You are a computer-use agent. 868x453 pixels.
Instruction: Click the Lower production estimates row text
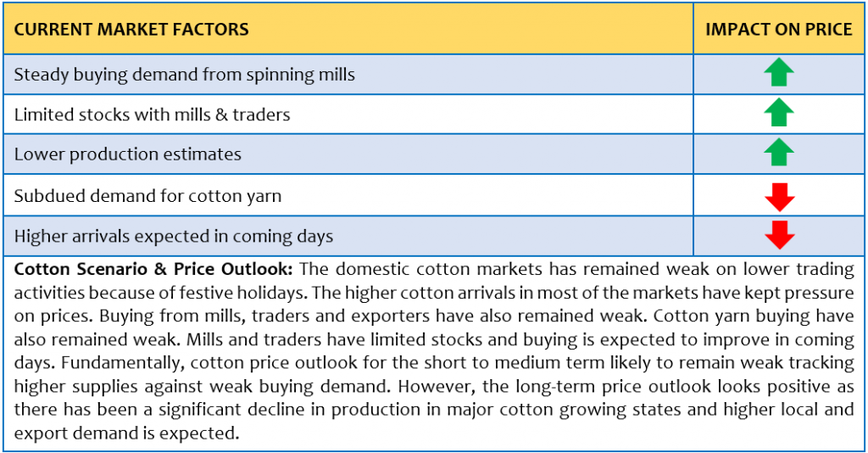point(128,154)
